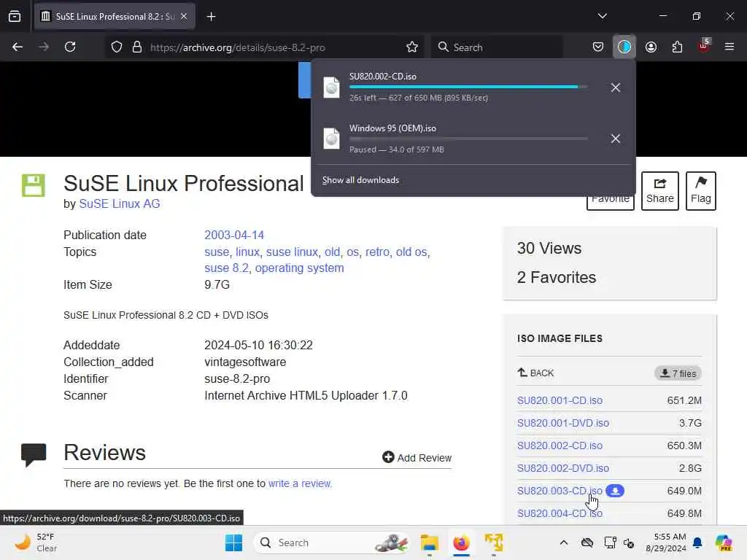747x560 pixels.
Task: Click the site security padlock icon
Action: [x=137, y=47]
